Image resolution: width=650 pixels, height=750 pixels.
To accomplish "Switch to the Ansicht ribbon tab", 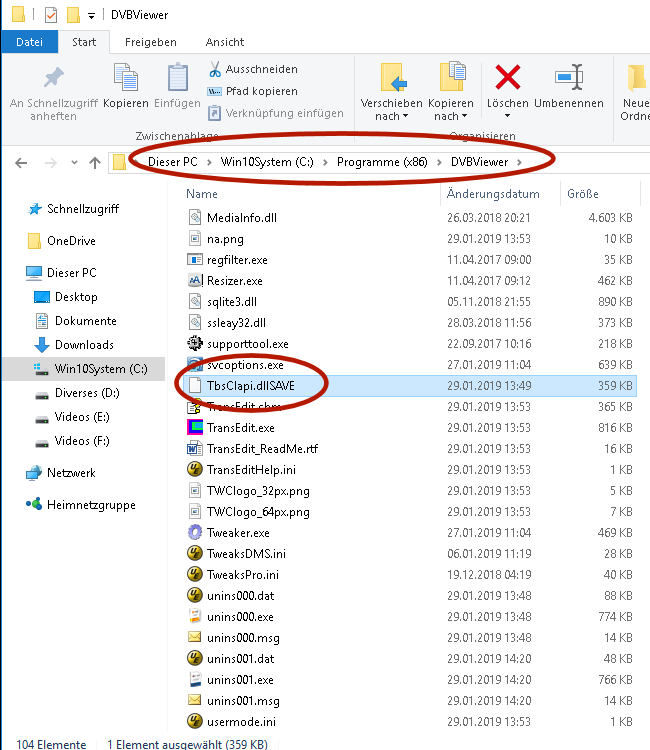I will pyautogui.click(x=225, y=42).
